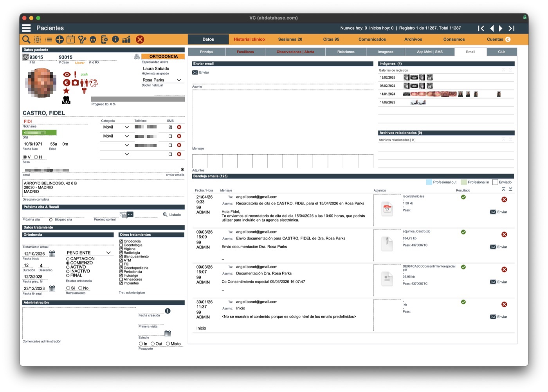
Task: Open the magnifier search tool
Action: (x=26, y=39)
